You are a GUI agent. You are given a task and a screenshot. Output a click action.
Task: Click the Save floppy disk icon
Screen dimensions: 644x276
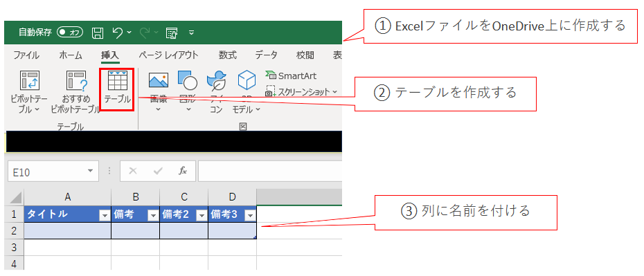point(98,33)
